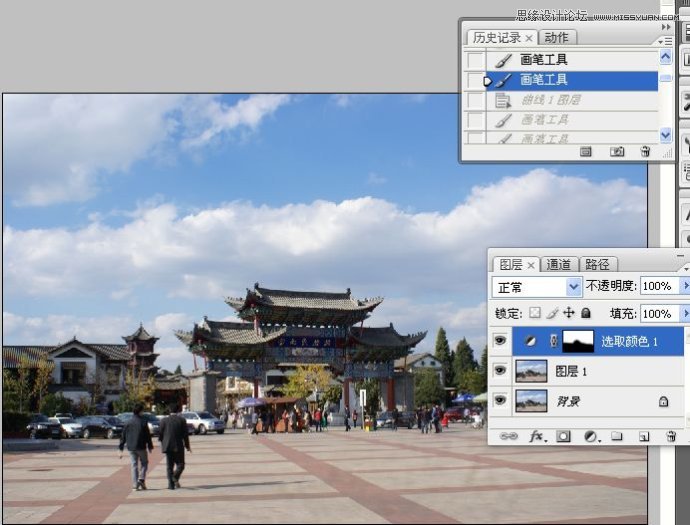This screenshot has width=690, height=525.
Task: Set history brush source for highlighted 画笔工具
Action: (x=475, y=81)
